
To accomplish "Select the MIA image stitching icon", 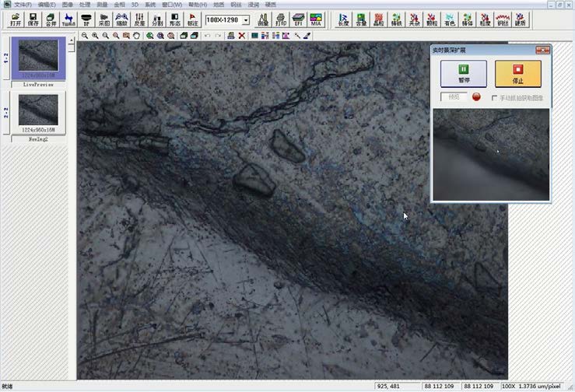I will click(317, 19).
